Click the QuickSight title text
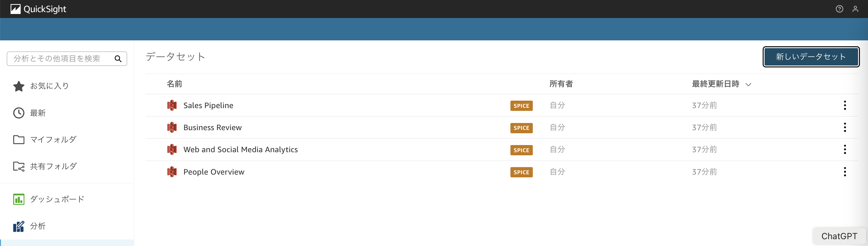 click(x=45, y=9)
